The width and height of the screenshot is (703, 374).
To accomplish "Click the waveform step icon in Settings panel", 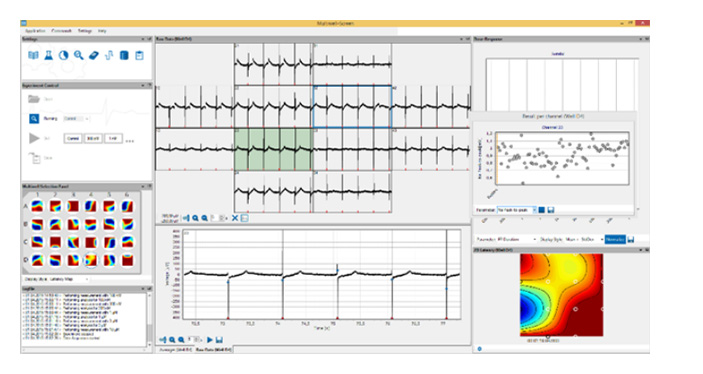I will click(109, 55).
